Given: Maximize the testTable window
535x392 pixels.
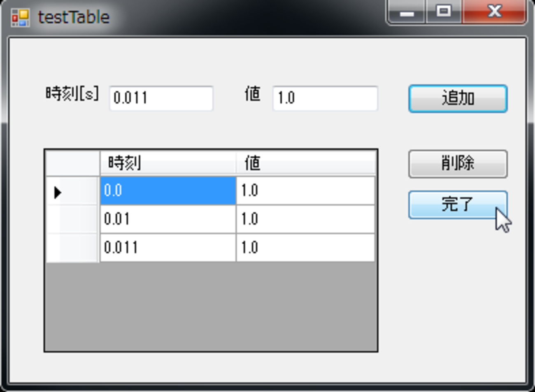Looking at the screenshot, I should pyautogui.click(x=443, y=12).
